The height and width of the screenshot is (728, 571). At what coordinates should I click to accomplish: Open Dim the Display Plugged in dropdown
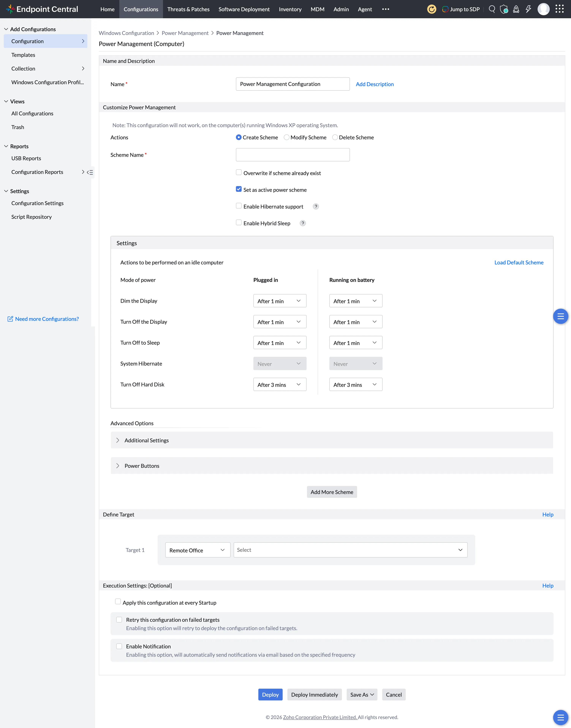coord(280,301)
